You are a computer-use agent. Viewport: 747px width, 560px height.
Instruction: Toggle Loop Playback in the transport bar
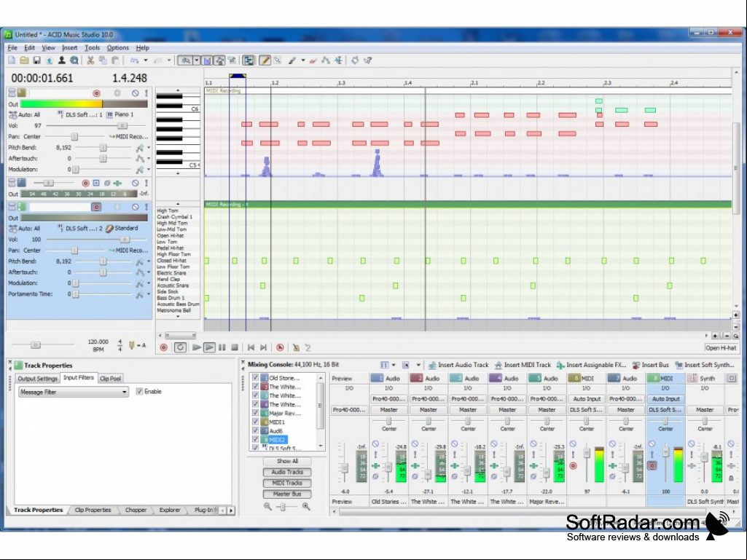(x=180, y=347)
